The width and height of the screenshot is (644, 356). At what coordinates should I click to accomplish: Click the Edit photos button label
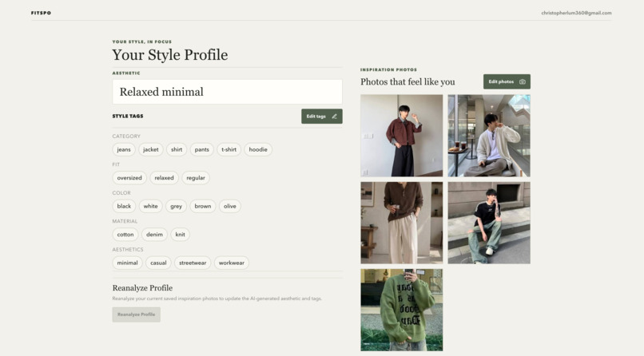(x=501, y=81)
